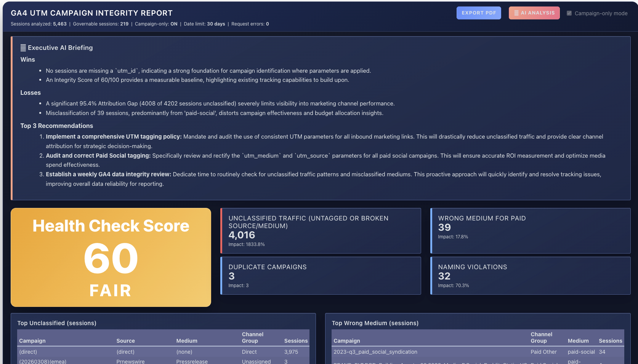Open the Wrong Medium for Paid card
638x364 pixels.
(530, 231)
